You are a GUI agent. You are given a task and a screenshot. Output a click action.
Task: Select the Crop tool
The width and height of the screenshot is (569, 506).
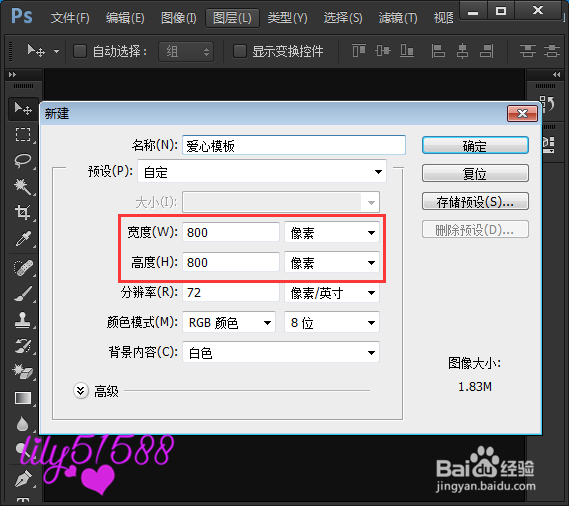22,212
